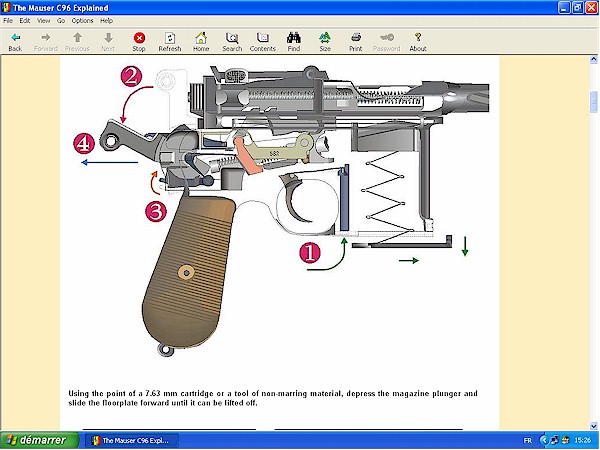
Task: Open About with the question mark icon
Action: [418, 38]
